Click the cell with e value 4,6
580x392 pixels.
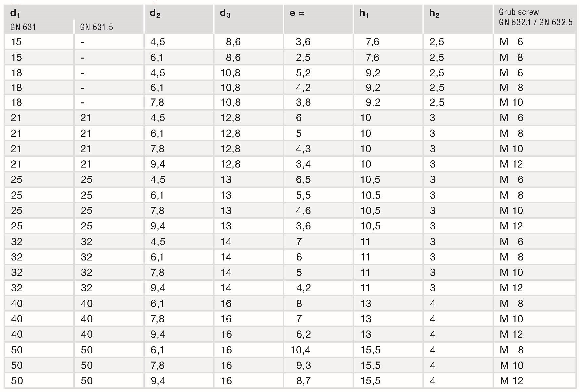tap(303, 211)
